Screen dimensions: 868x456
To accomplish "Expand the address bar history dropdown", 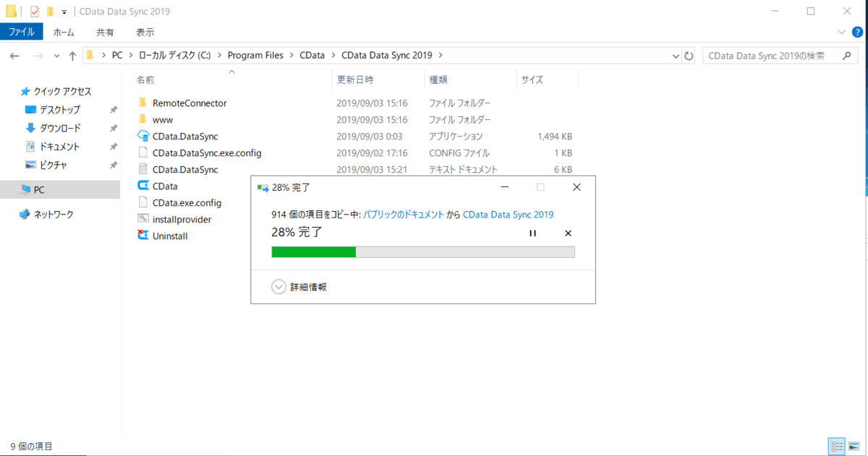I will (x=676, y=56).
